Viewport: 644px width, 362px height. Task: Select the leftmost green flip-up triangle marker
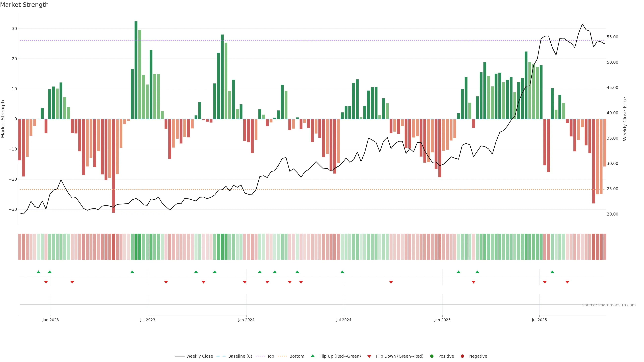(38, 272)
